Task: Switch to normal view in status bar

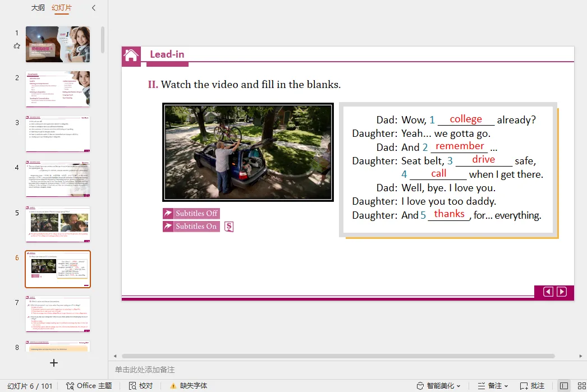Action: [564, 386]
